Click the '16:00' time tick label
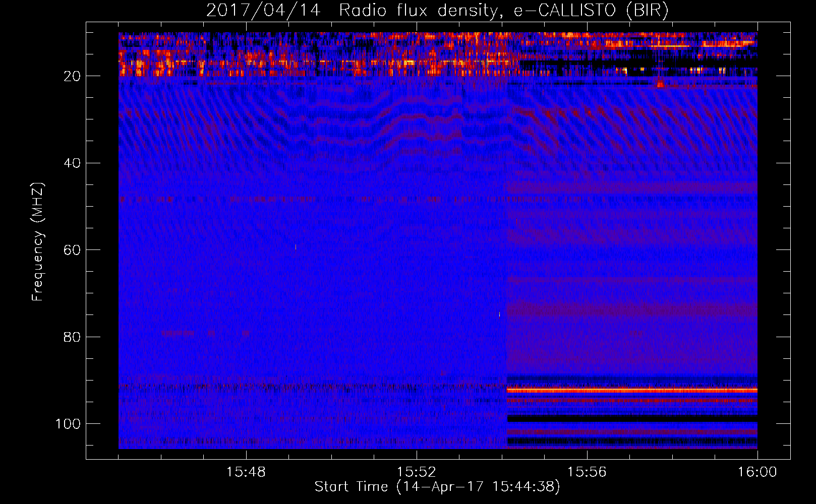The image size is (816, 504). click(757, 472)
